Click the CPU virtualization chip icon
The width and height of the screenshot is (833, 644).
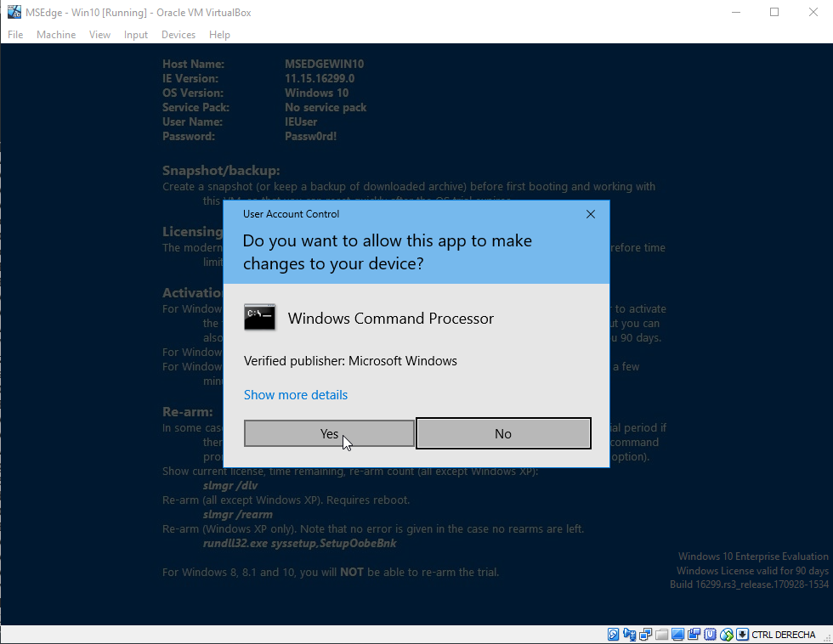[x=710, y=635]
